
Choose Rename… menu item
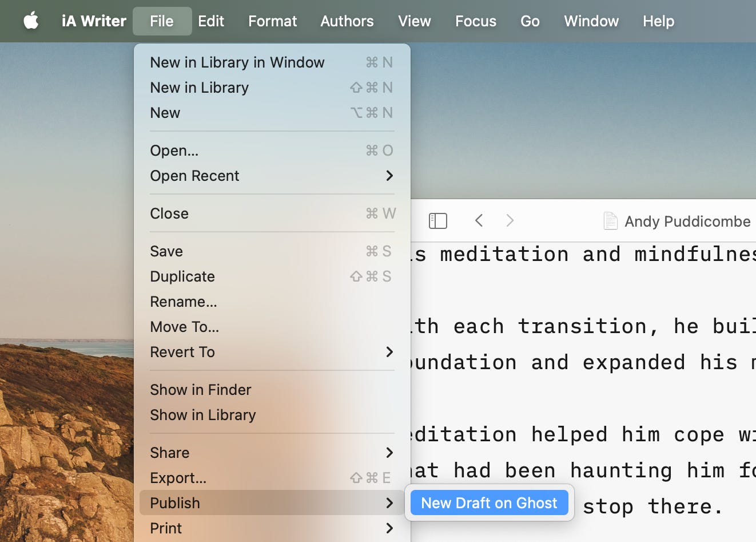(272, 302)
